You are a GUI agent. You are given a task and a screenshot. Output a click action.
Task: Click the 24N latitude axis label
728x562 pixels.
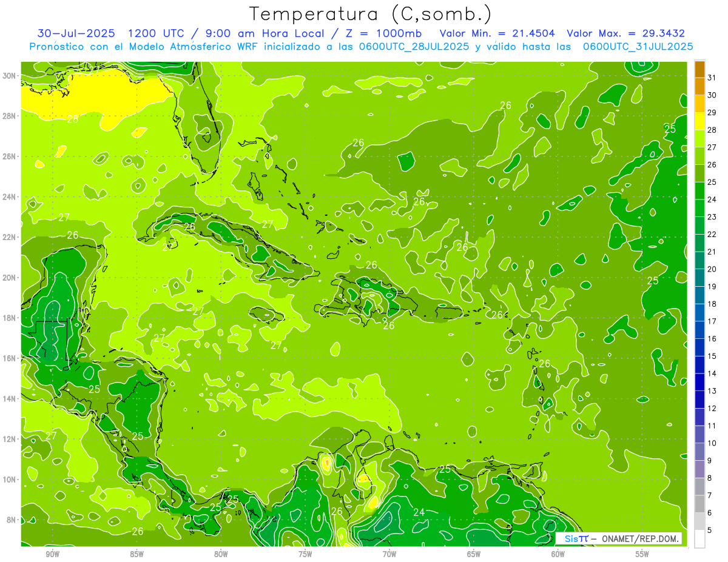pos(10,197)
